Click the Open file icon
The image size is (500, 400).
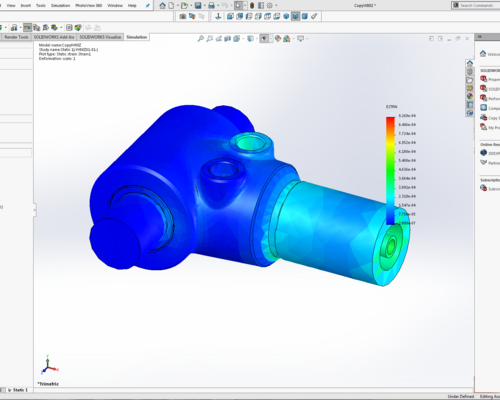click(x=184, y=5)
